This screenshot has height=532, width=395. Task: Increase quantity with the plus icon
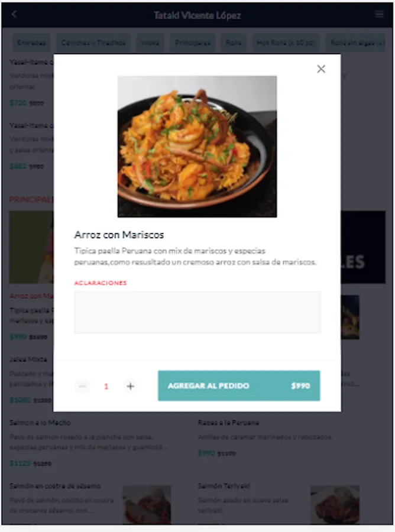coord(130,386)
